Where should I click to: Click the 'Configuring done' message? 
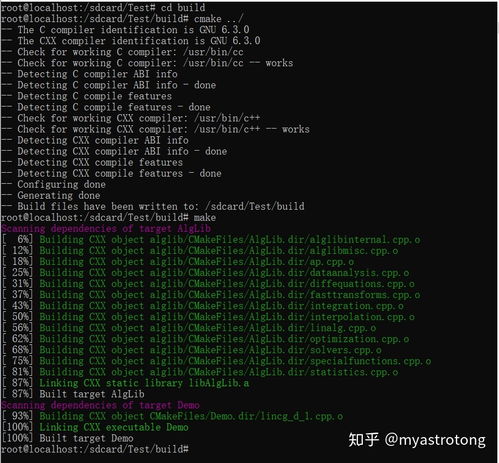pos(61,184)
